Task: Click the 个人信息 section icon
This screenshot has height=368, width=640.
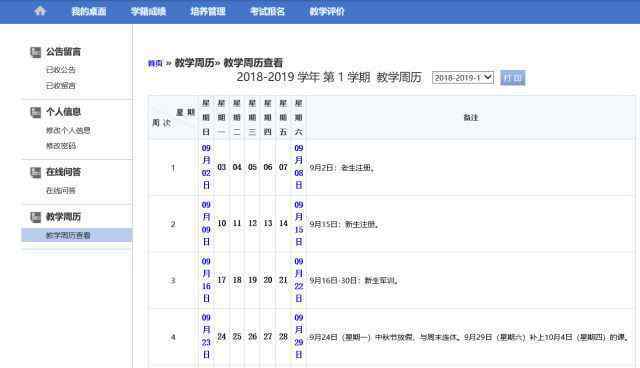Action: 36,112
